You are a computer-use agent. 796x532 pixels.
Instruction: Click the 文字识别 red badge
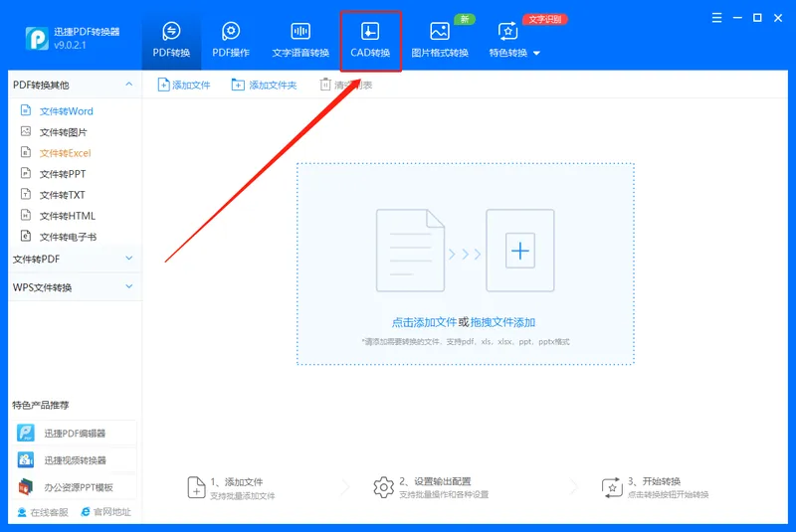(x=544, y=19)
